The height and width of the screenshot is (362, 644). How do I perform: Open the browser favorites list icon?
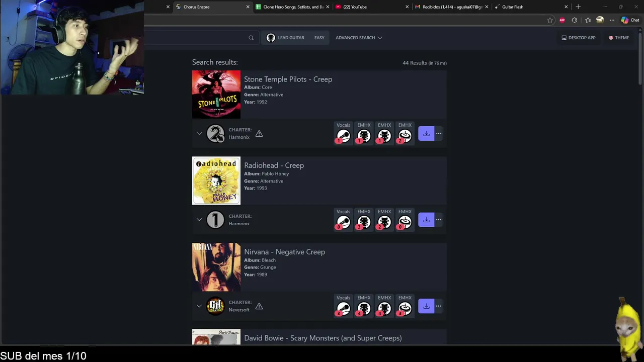tap(588, 20)
